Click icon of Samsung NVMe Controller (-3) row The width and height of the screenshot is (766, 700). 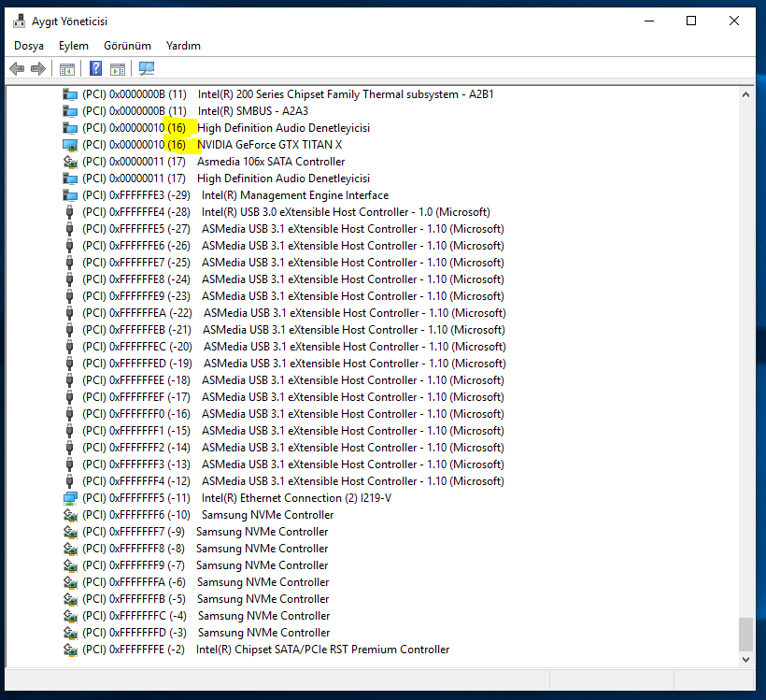[x=70, y=633]
